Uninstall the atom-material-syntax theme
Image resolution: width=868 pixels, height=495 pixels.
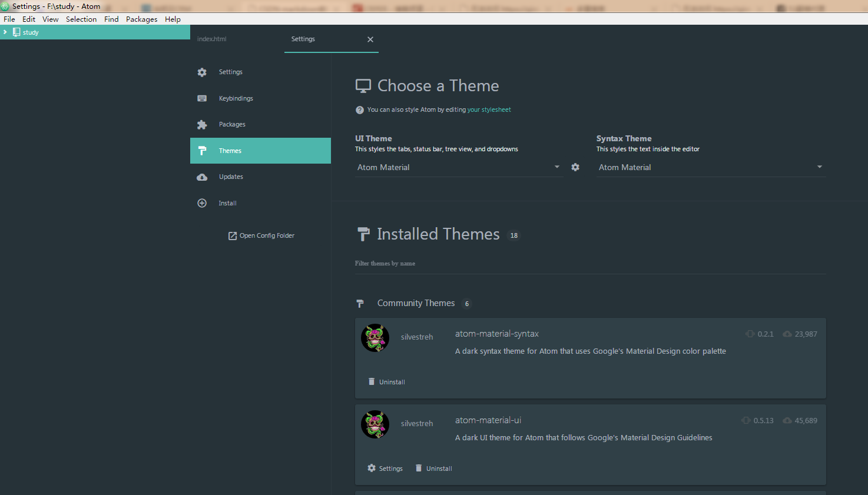click(386, 382)
